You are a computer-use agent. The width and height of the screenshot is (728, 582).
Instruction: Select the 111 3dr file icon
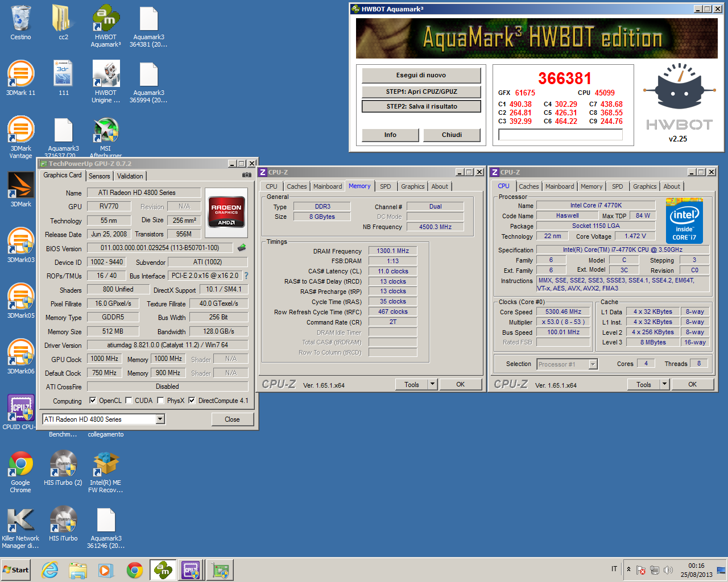click(x=63, y=78)
